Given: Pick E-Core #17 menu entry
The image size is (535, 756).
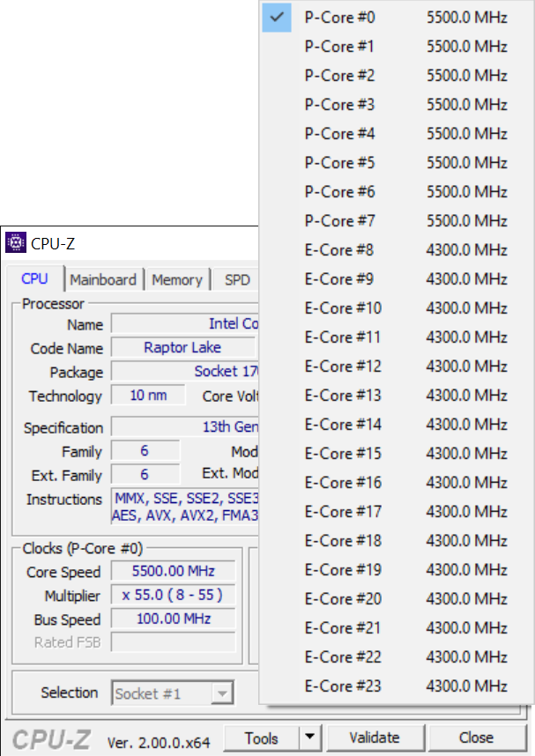Looking at the screenshot, I should click(x=396, y=512).
